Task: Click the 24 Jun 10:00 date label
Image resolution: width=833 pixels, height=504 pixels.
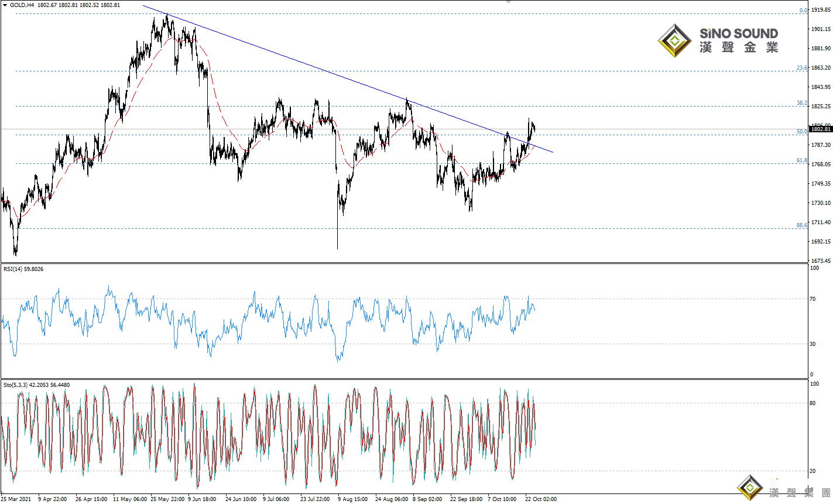Action: [x=241, y=499]
